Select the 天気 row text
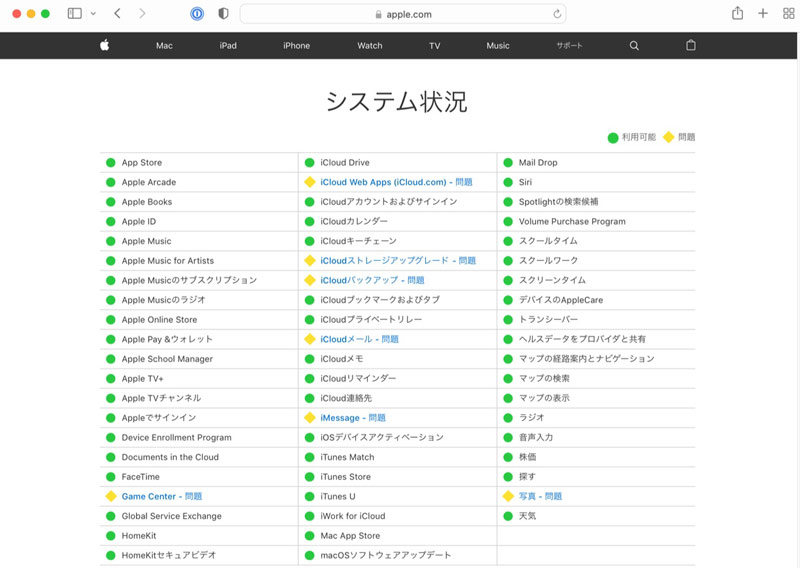The image size is (800, 568). [x=528, y=516]
